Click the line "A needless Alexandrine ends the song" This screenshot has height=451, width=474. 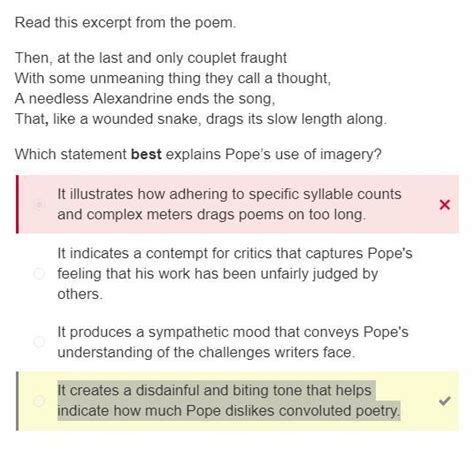coord(145,99)
